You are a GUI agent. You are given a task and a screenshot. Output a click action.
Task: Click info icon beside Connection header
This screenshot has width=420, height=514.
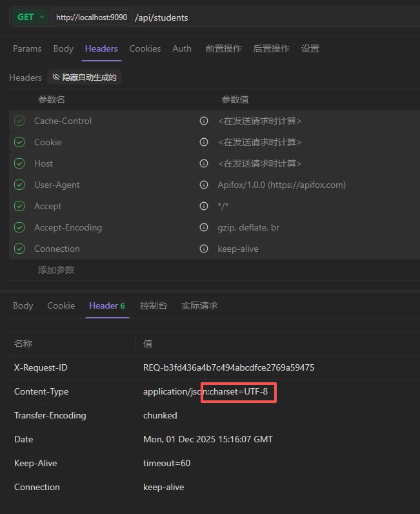pyautogui.click(x=204, y=249)
